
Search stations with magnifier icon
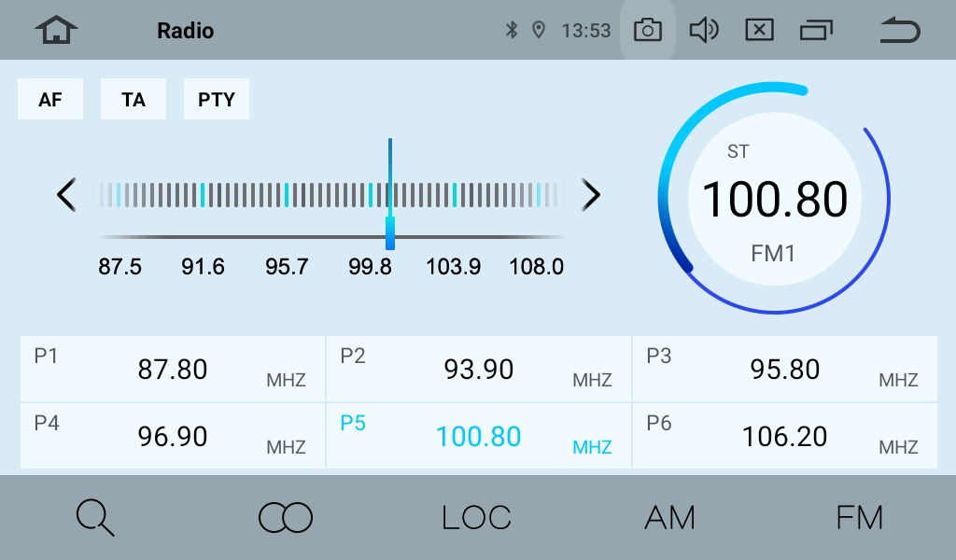95,517
